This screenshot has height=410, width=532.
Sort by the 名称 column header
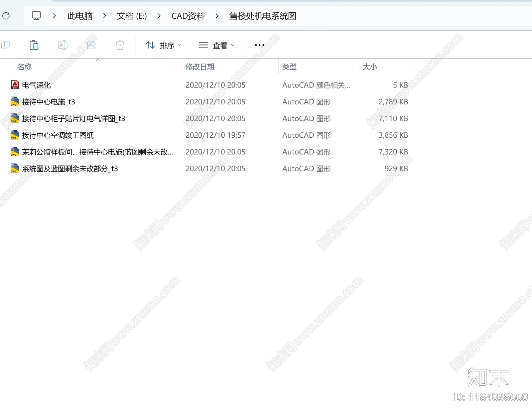24,67
